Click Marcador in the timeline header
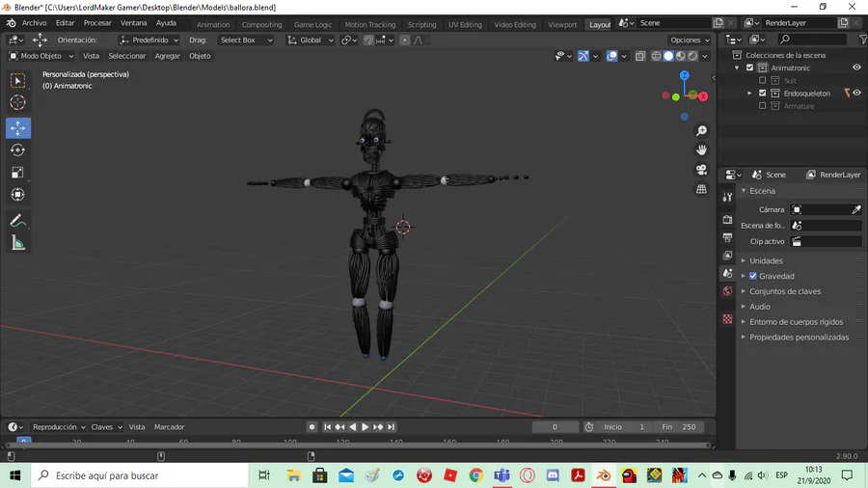This screenshot has width=868, height=488. [170, 427]
